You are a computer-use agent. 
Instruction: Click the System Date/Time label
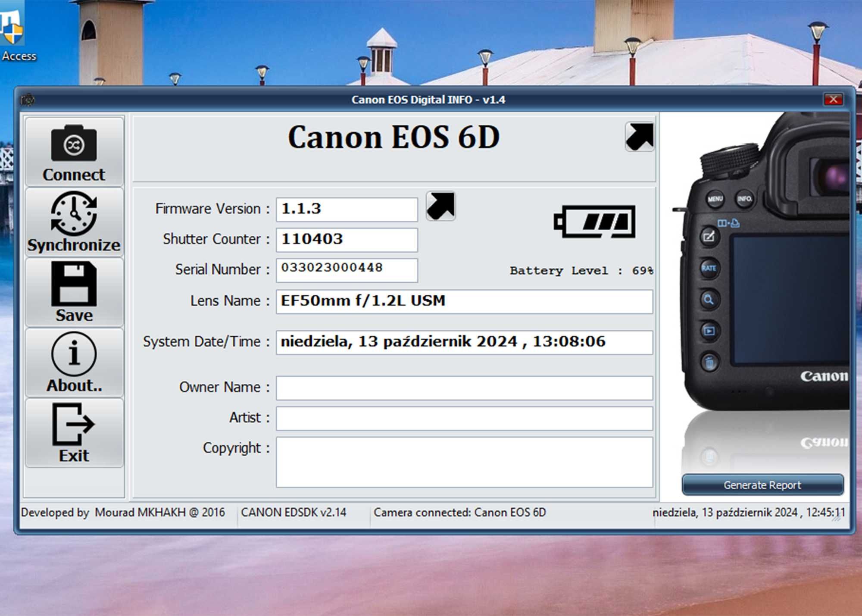(206, 341)
